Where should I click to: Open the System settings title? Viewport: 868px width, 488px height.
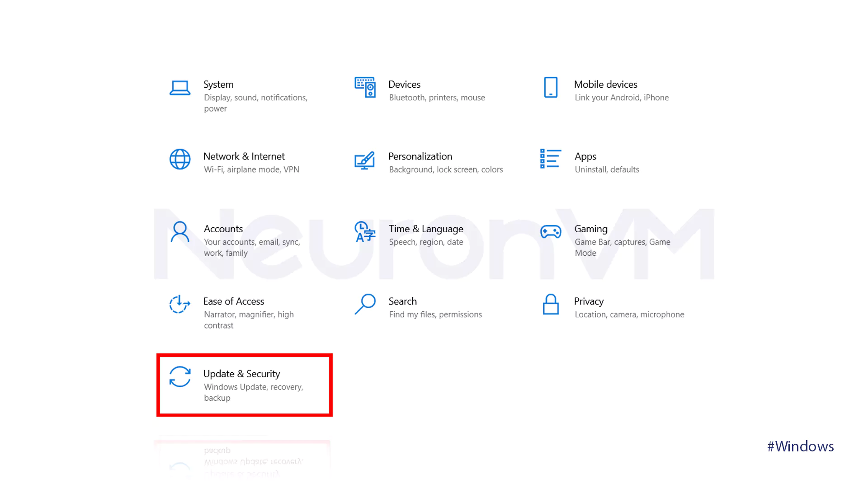click(x=218, y=84)
